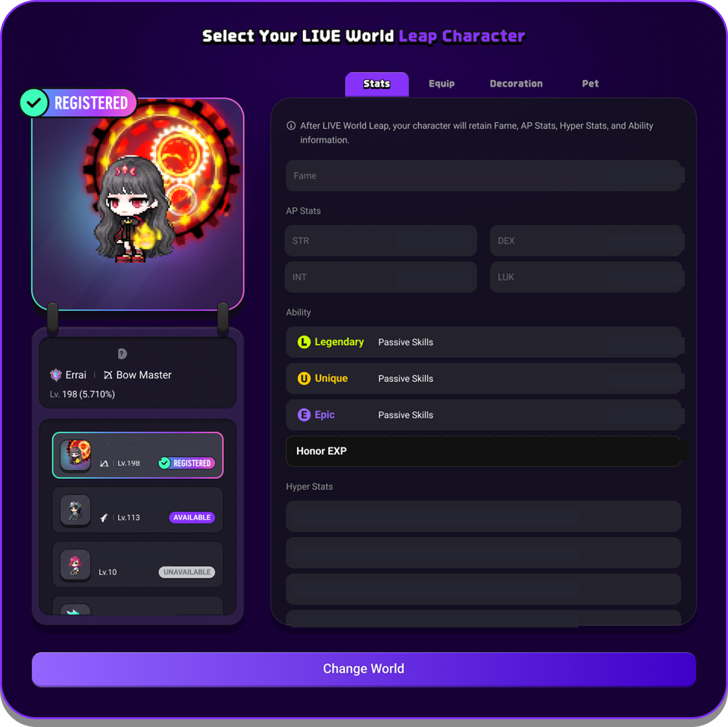Click the Legendary L rank icon
The image size is (728, 727).
(304, 342)
